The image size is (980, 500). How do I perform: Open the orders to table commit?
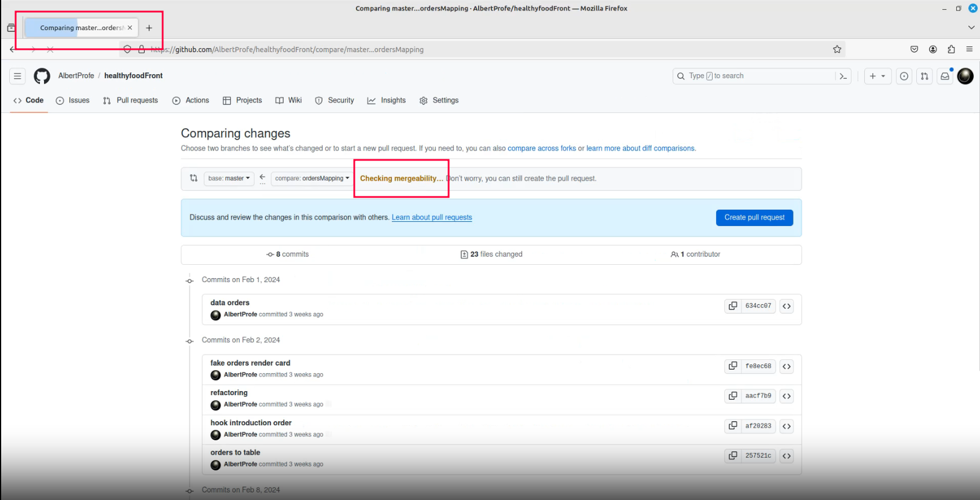pos(235,452)
